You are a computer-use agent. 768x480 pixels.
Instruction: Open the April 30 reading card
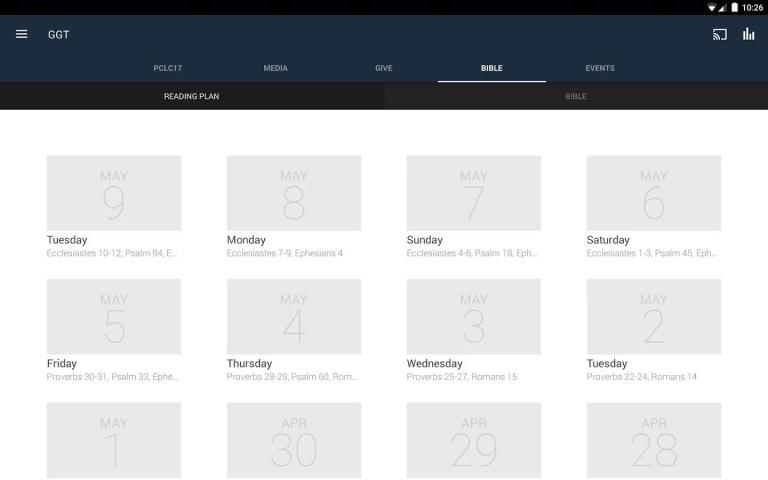[294, 440]
